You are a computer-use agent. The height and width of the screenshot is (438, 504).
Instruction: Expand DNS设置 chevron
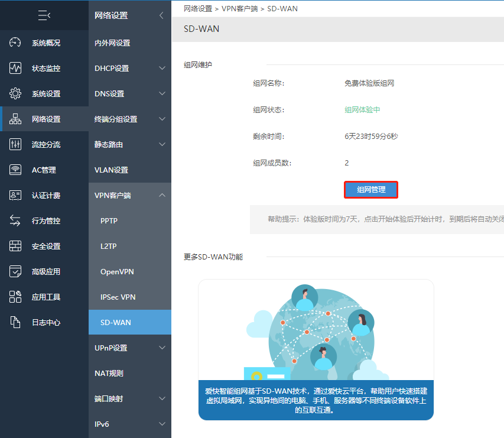[x=162, y=93]
